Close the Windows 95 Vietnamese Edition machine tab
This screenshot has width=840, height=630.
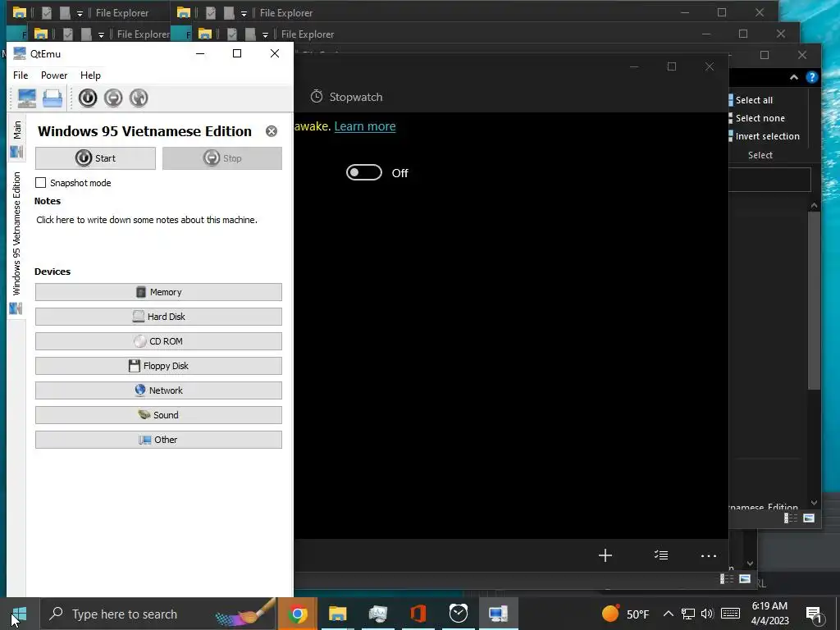click(272, 131)
